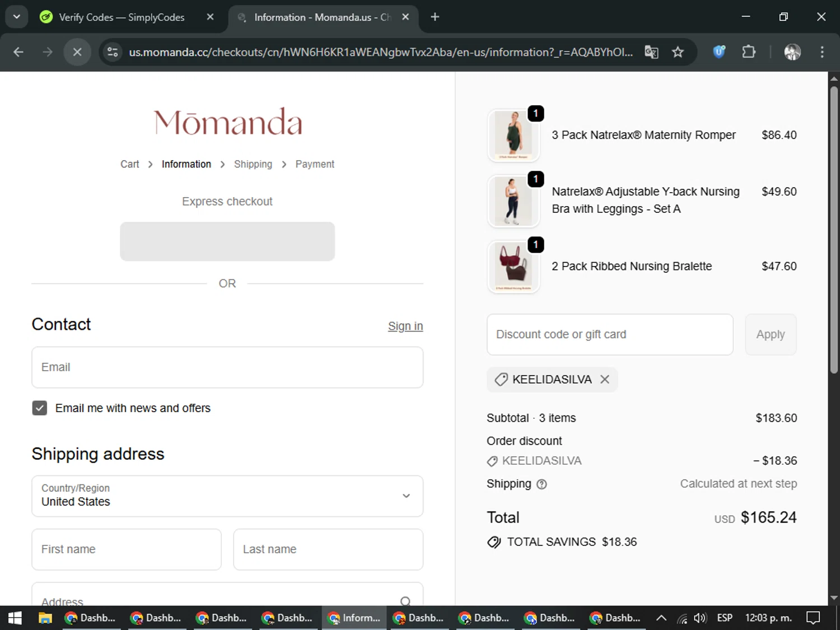Open the notification center icon
Image resolution: width=840 pixels, height=630 pixels.
pos(813,618)
